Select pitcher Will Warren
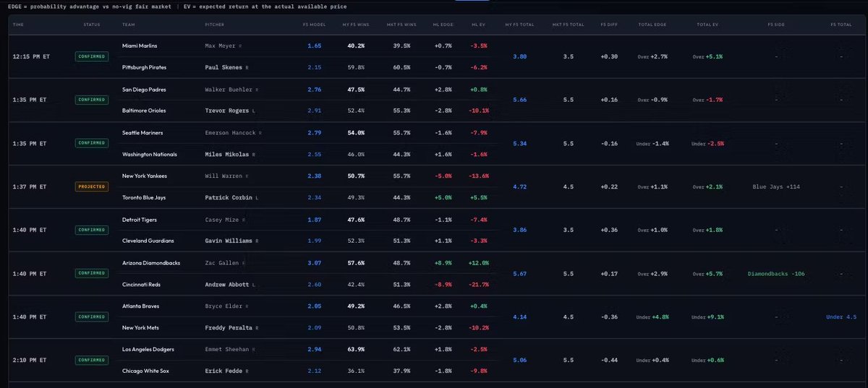 pos(224,176)
